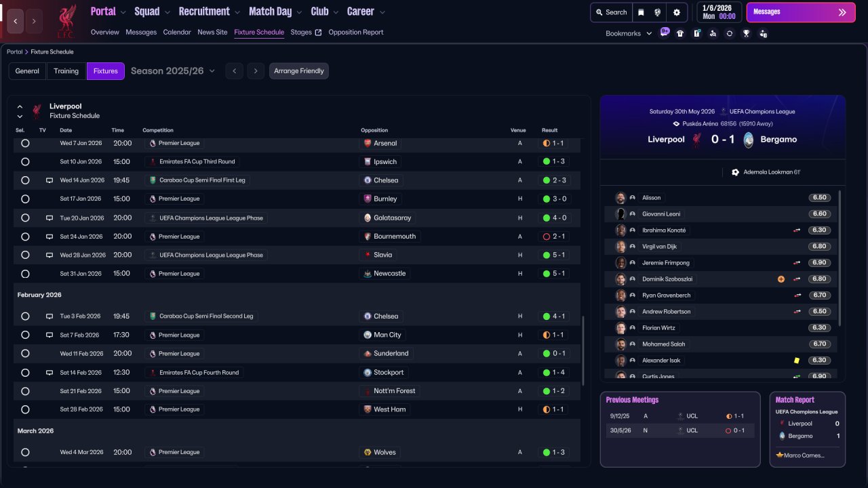Open the Opposition Report submenu item
This screenshot has height=488, width=868.
[356, 33]
